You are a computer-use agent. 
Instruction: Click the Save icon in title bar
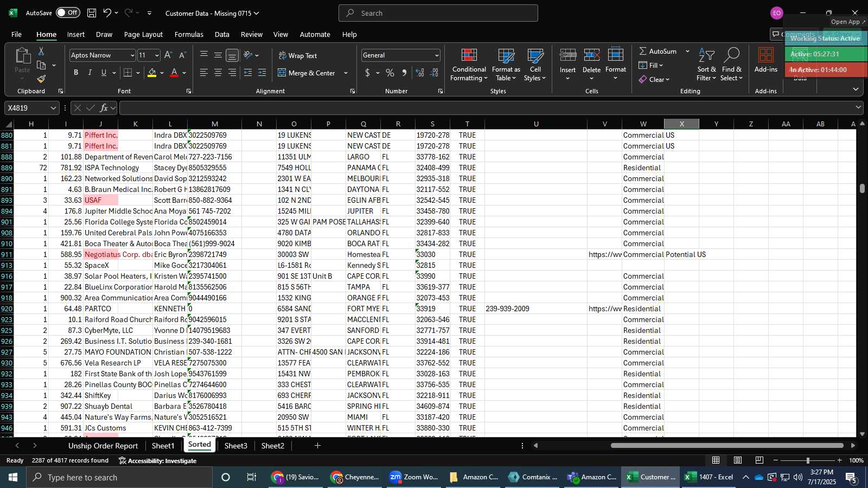click(x=92, y=13)
